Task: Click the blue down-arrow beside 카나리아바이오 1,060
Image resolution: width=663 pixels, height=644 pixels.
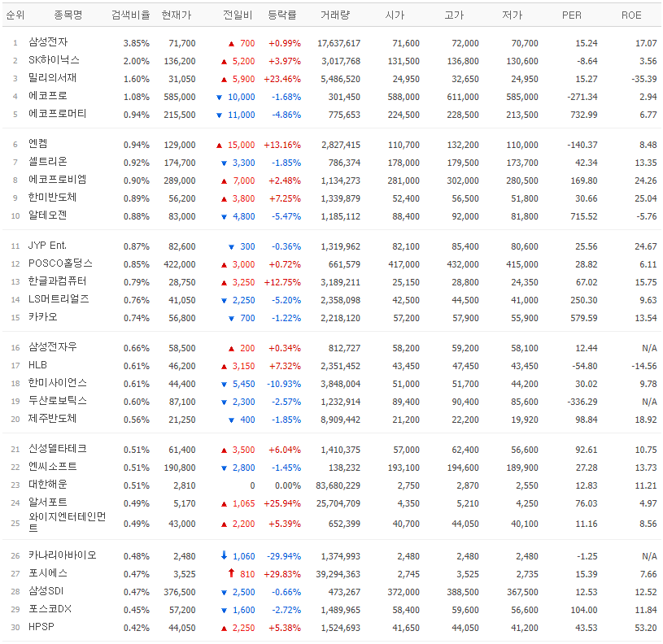Action: [224, 555]
